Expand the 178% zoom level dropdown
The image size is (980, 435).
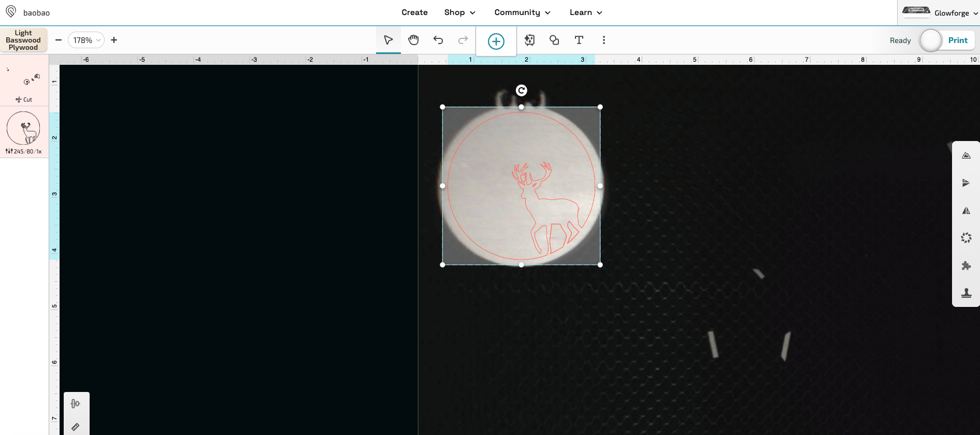(x=86, y=40)
